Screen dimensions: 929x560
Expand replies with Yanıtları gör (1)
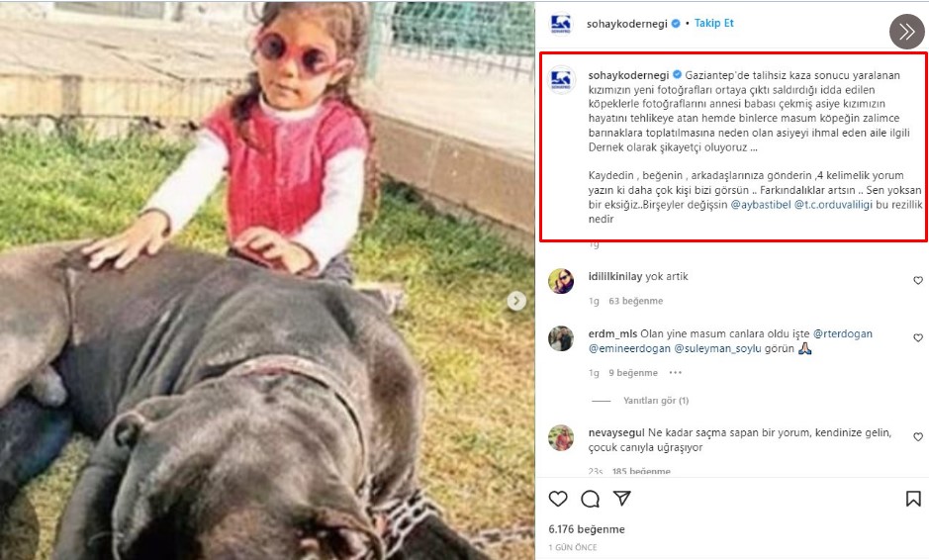656,401
